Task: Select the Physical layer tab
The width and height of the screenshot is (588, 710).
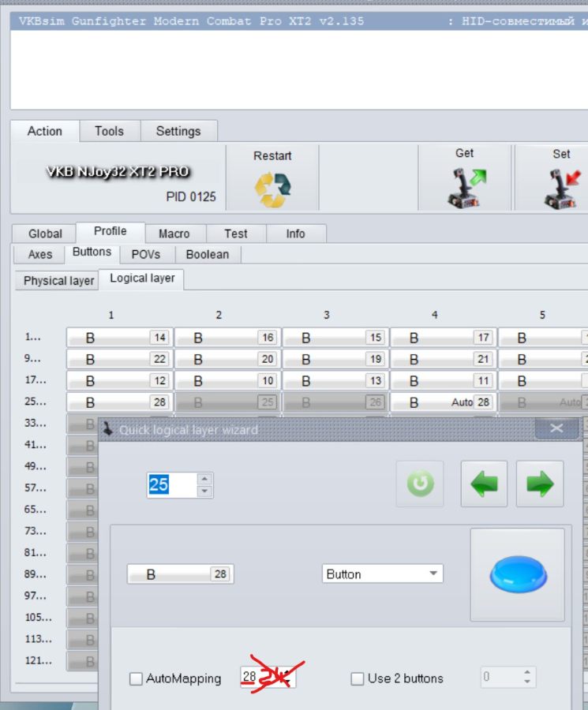Action: click(58, 281)
